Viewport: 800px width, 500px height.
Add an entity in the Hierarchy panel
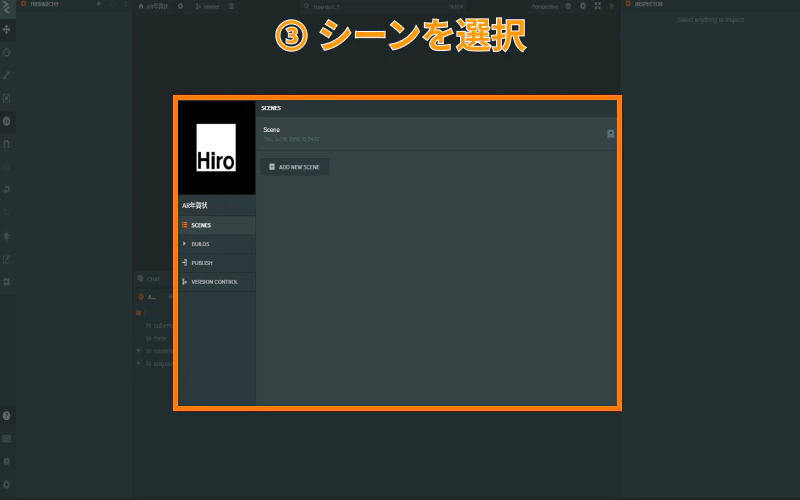pos(98,4)
